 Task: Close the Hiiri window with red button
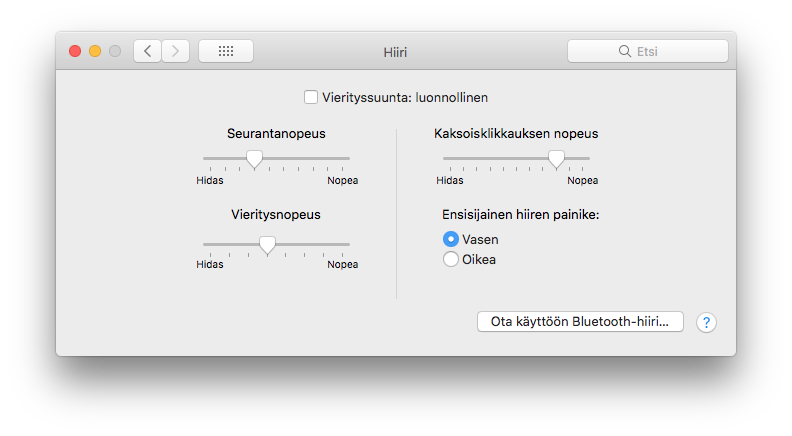tap(75, 51)
